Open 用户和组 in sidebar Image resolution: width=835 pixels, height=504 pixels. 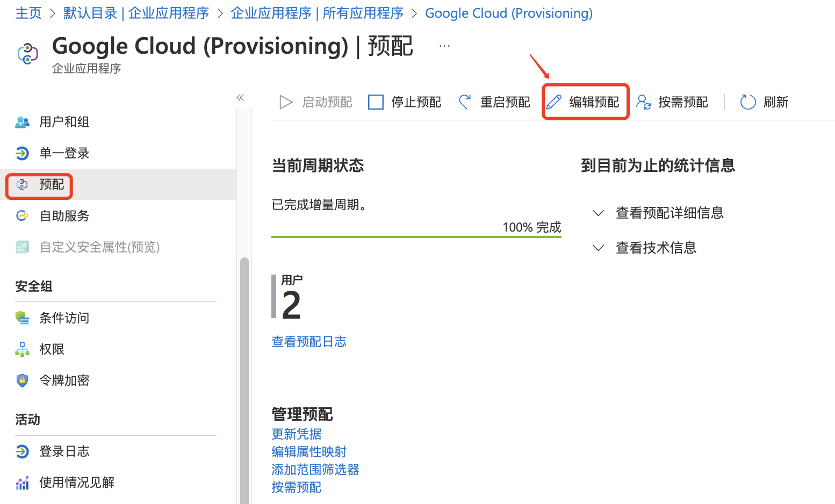[64, 122]
